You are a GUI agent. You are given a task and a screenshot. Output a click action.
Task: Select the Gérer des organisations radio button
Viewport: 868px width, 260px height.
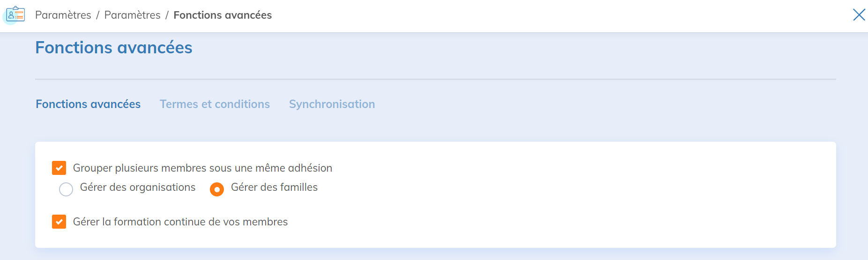tap(66, 189)
